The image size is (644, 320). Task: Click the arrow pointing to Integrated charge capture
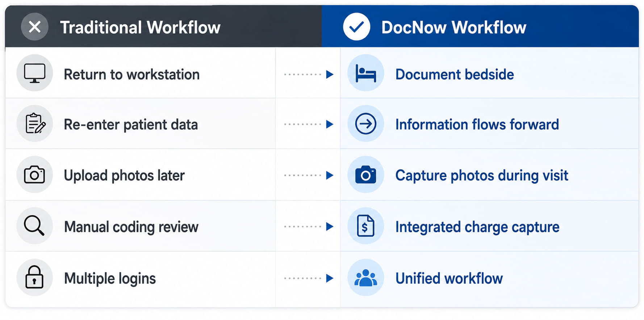click(x=309, y=227)
